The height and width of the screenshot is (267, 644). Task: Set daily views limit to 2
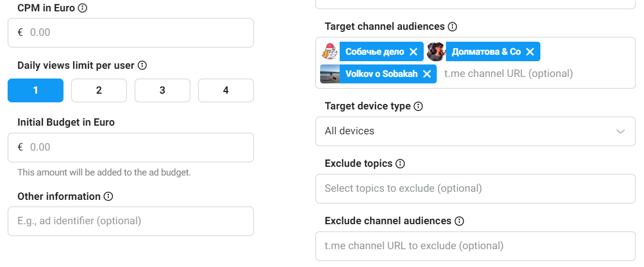(99, 90)
